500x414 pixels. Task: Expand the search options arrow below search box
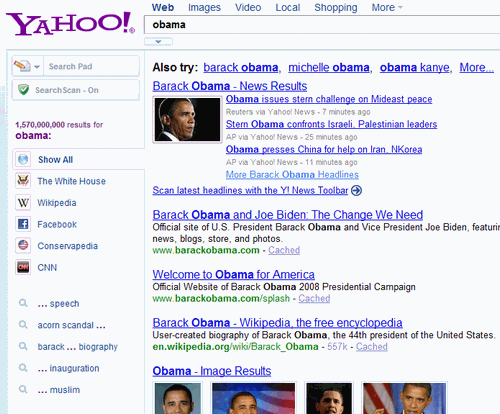click(158, 42)
